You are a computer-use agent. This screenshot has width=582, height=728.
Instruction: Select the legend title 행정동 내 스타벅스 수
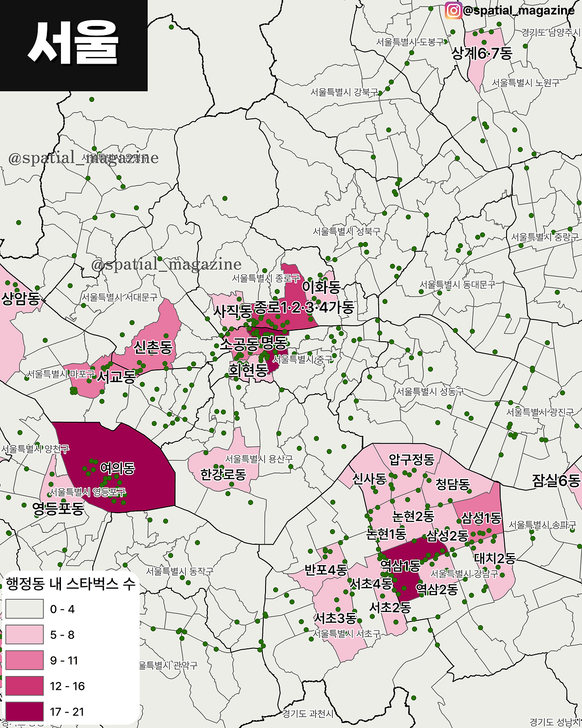coord(70,584)
